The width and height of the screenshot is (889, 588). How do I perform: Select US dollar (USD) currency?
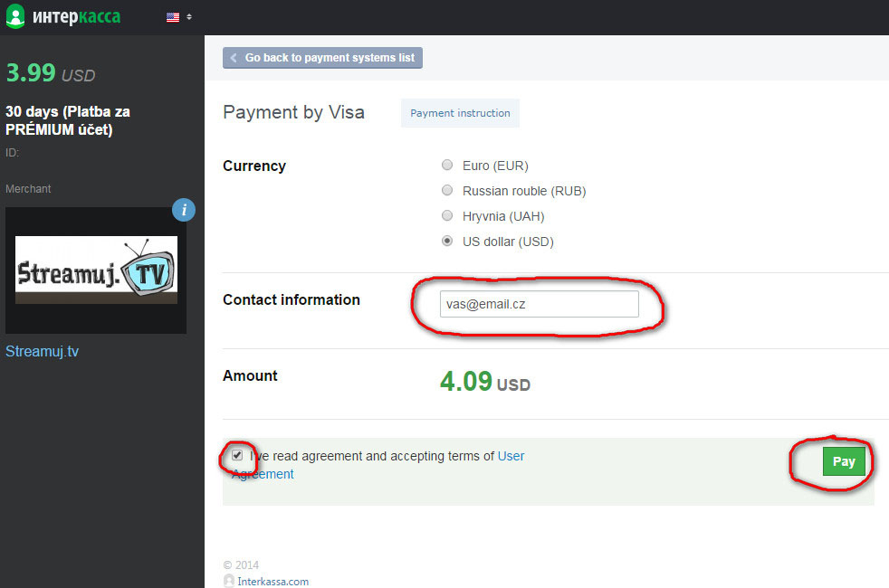click(x=447, y=241)
